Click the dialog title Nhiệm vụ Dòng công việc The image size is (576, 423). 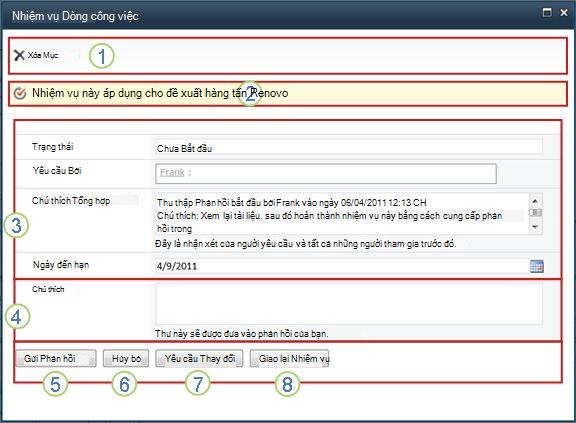pyautogui.click(x=75, y=16)
